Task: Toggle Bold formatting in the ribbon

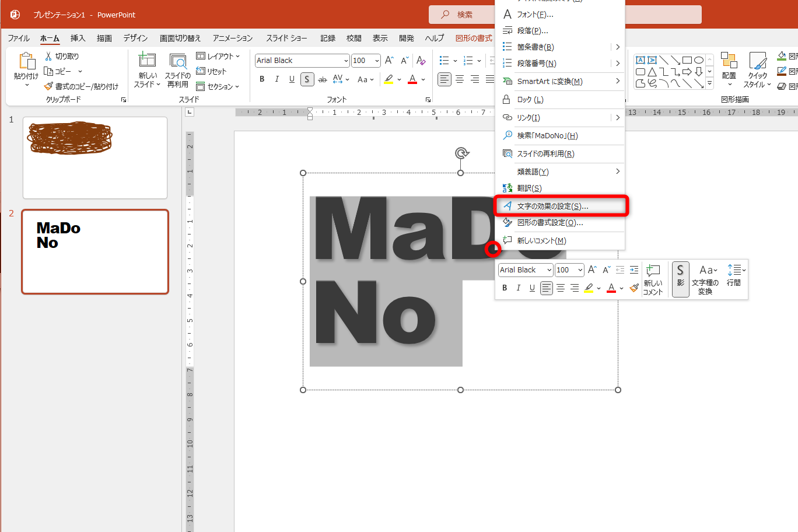Action: click(x=261, y=79)
